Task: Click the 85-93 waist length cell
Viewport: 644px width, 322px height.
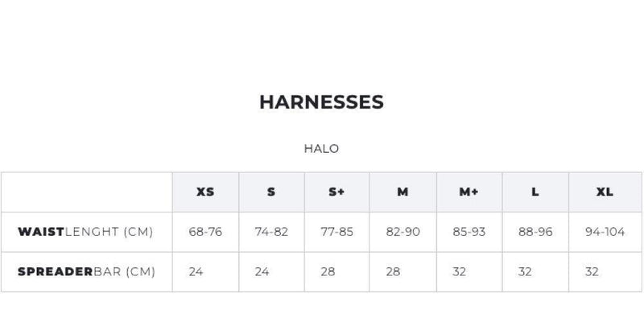Action: pyautogui.click(x=469, y=232)
